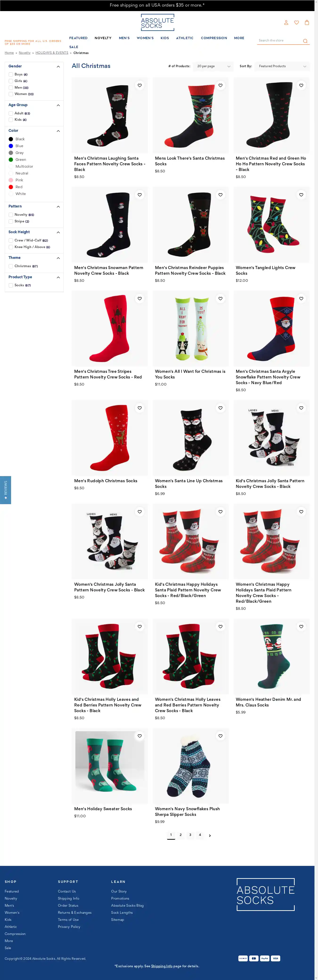This screenshot has height=980, width=318.
Task: Favorite Men's Holiday Sweater Socks
Action: (140, 736)
